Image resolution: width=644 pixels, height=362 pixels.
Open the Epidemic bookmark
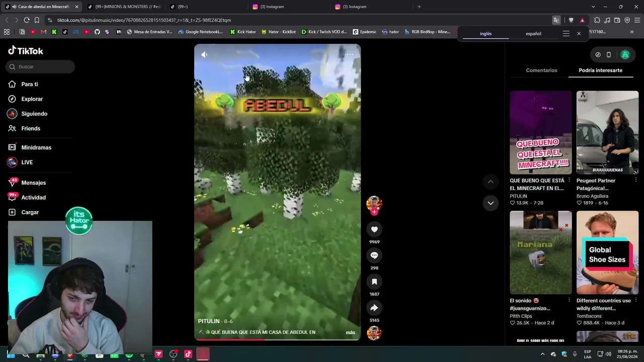364,32
